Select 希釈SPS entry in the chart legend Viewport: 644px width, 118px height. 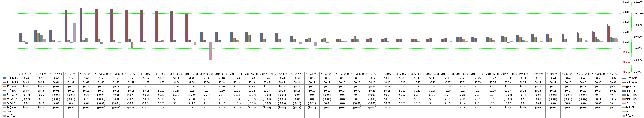[629, 91]
